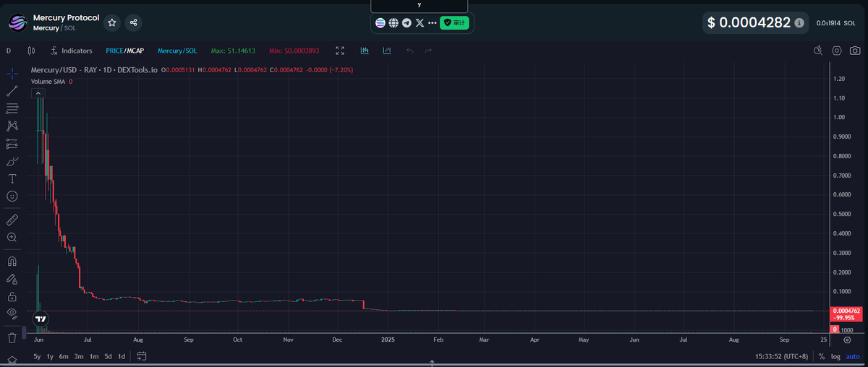Click the Volume SMA indicator label
Image resolution: width=868 pixels, height=367 pixels.
click(48, 82)
